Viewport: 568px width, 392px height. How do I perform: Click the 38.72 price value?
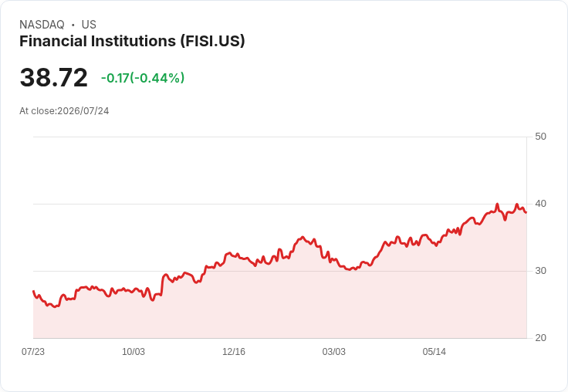53,77
